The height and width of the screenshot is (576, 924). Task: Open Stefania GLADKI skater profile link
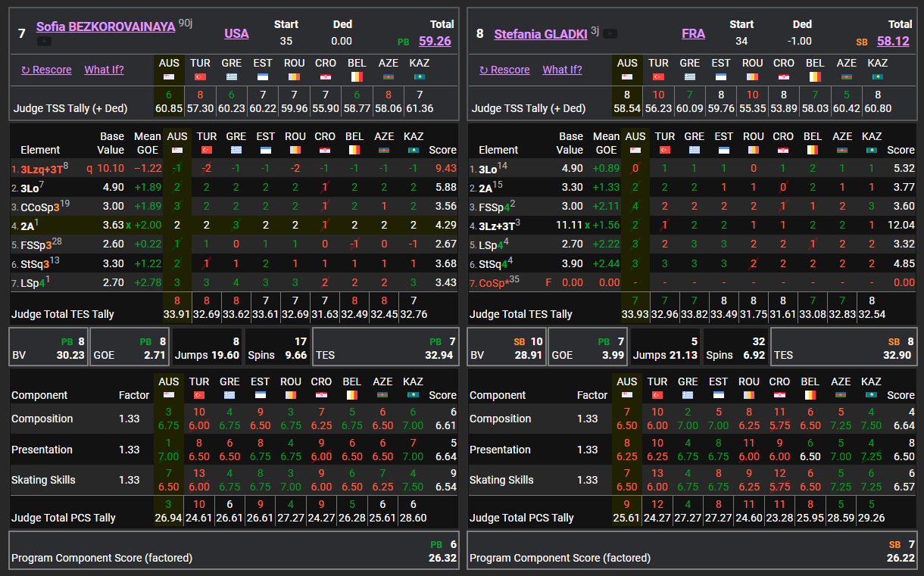coord(541,34)
